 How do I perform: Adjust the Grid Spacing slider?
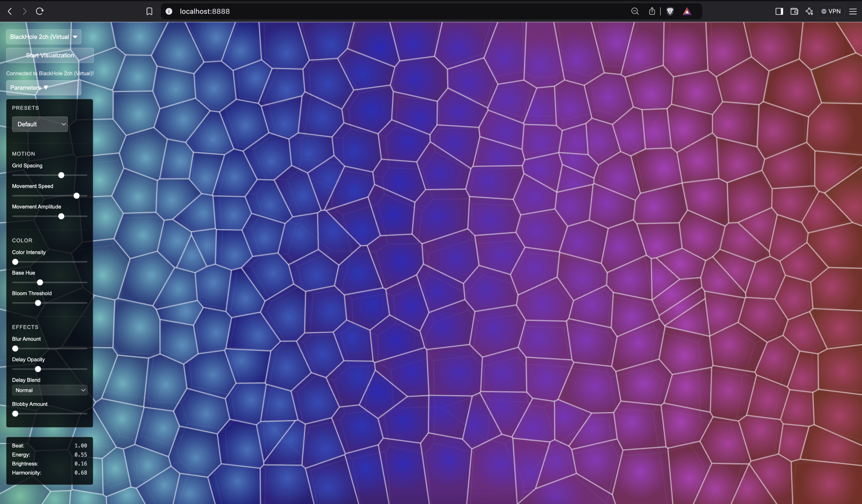[x=50, y=175]
